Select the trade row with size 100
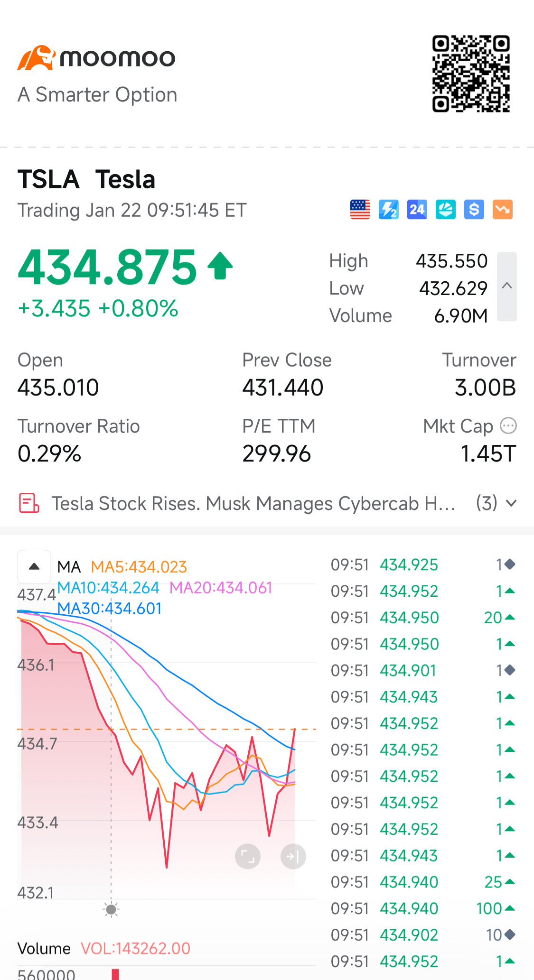The height and width of the screenshot is (980, 534). [423, 908]
